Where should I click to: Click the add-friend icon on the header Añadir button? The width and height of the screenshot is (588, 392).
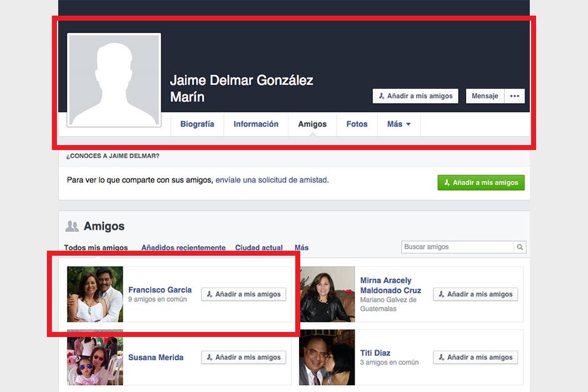point(381,96)
